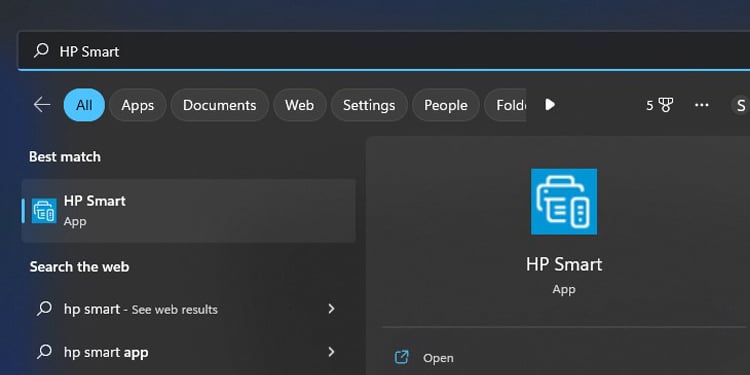Image resolution: width=750 pixels, height=375 pixels.
Task: Switch to the partially hidden Folders tab
Action: [x=506, y=105]
